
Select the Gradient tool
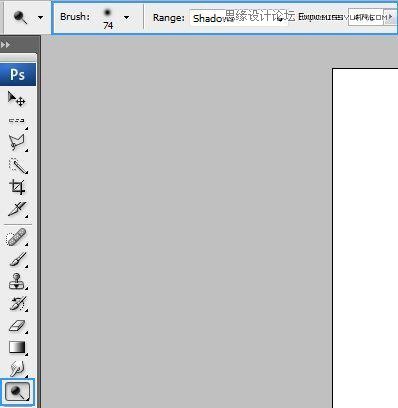[x=17, y=347]
